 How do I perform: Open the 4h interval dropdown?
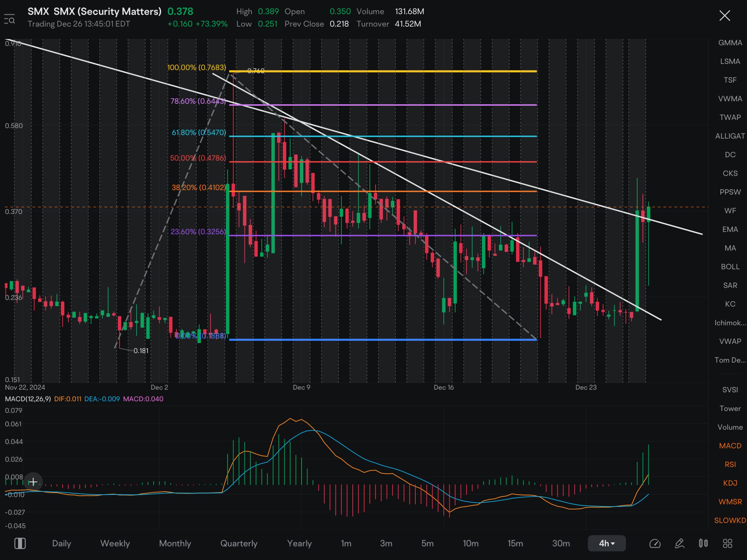pyautogui.click(x=607, y=543)
